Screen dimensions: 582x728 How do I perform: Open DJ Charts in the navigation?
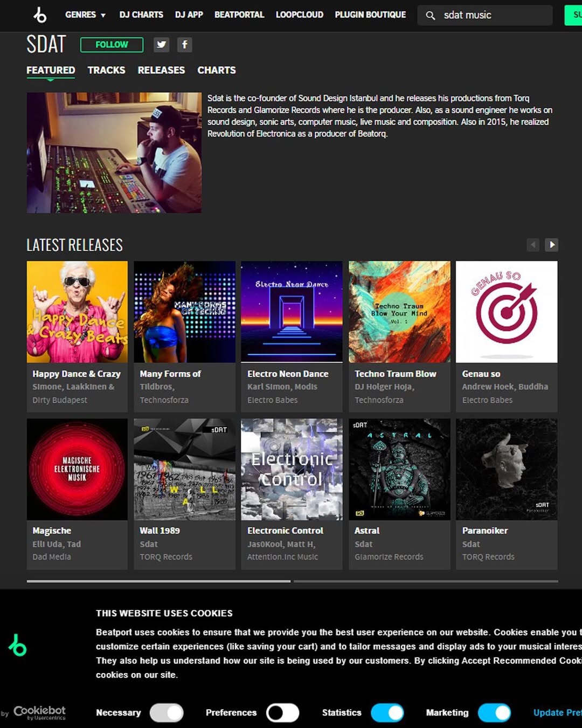141,15
